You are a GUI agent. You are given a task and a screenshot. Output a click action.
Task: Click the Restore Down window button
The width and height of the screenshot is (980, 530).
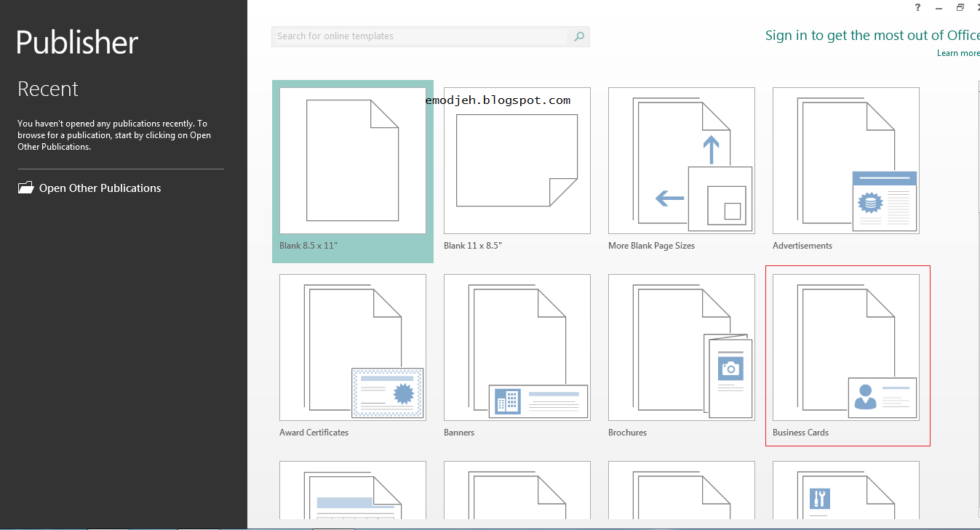[x=960, y=7]
